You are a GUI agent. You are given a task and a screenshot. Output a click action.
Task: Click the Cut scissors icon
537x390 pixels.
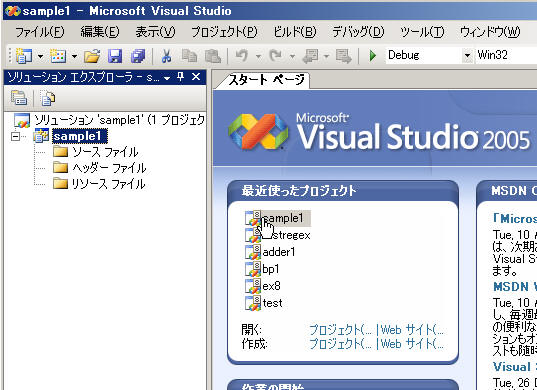[x=166, y=56]
